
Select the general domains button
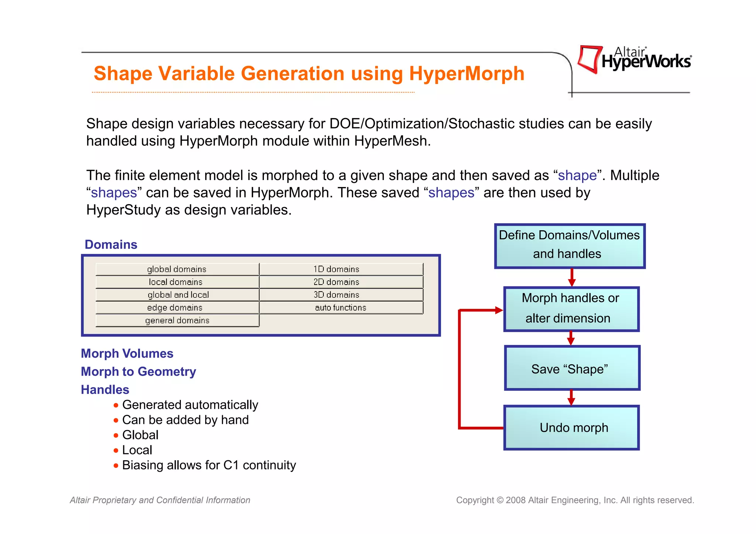click(177, 321)
